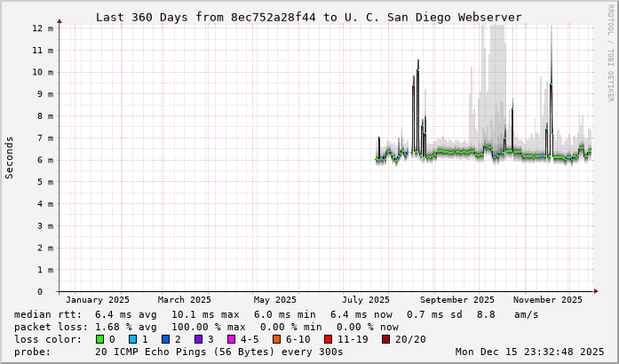Image resolution: width=619 pixels, height=364 pixels.
Task: Click the July 2025 x-axis label
Action: 366,300
